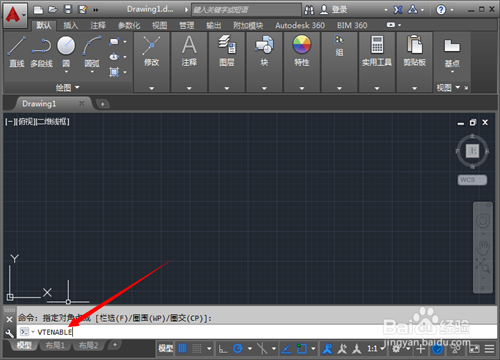Image resolution: width=500 pixels, height=360 pixels.
Task: Open the Autodesk Exchange X icon
Action: point(398,10)
